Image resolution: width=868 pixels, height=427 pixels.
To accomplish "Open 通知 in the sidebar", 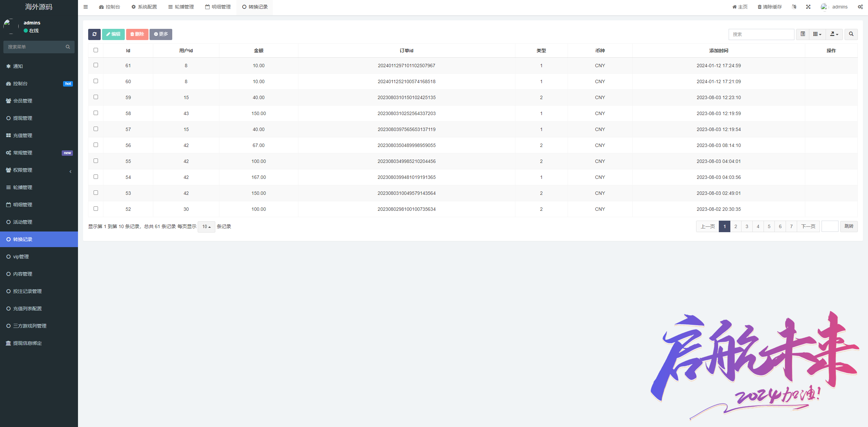I will click(x=39, y=66).
